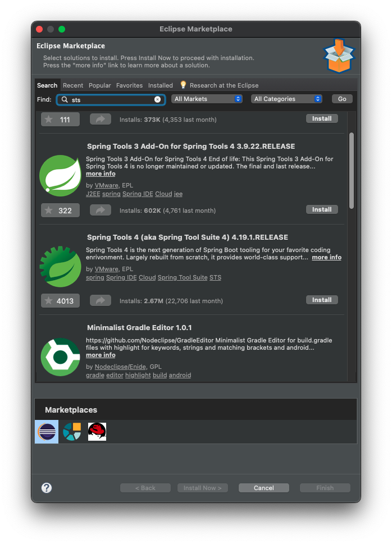Click title Spring Tools 4 (aka Spring Tool Suite 4)

188,237
